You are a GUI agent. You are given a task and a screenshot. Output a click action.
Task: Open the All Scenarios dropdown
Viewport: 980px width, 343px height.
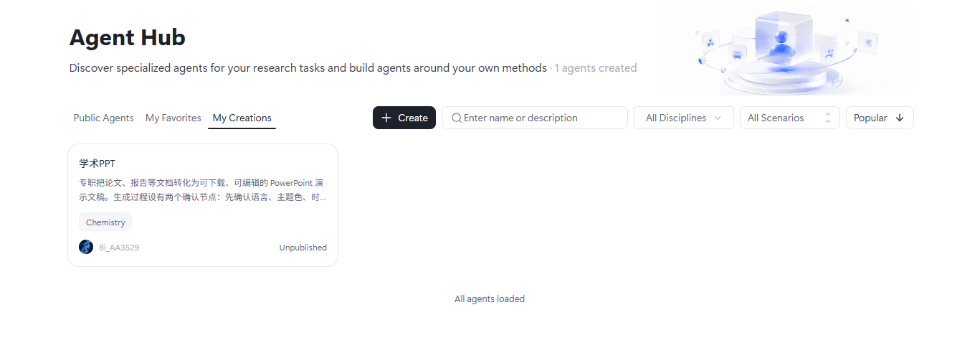pos(790,118)
